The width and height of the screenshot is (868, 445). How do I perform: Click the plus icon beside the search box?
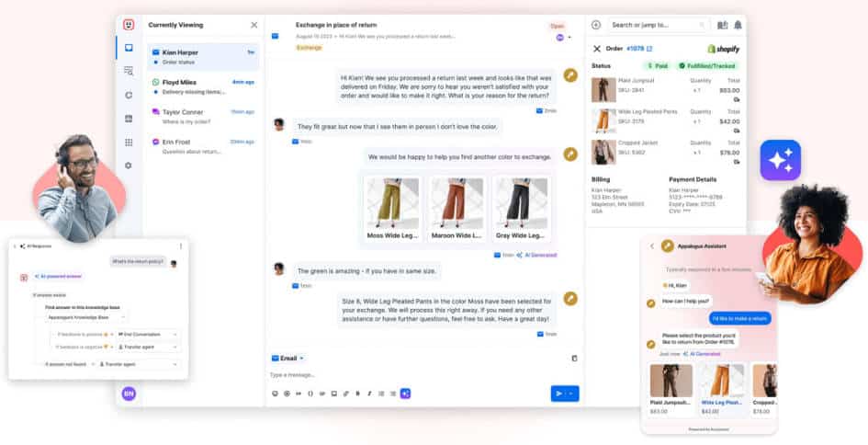tap(596, 25)
